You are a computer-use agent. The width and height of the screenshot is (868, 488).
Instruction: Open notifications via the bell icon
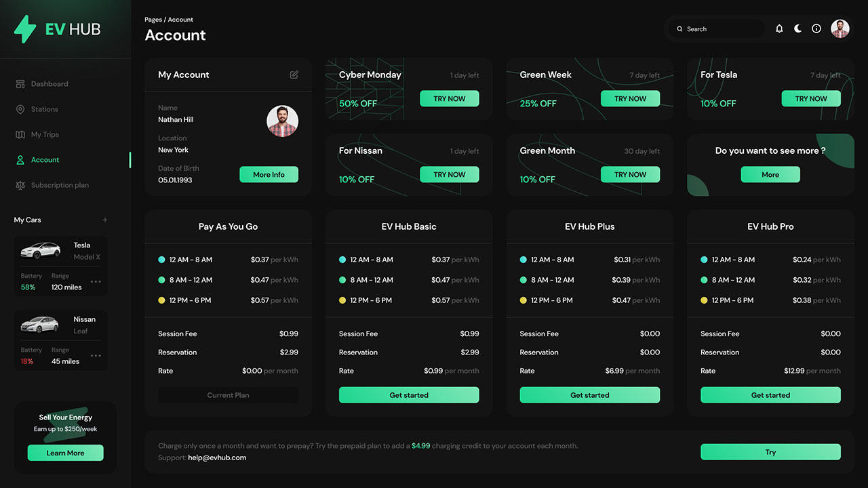(x=778, y=28)
